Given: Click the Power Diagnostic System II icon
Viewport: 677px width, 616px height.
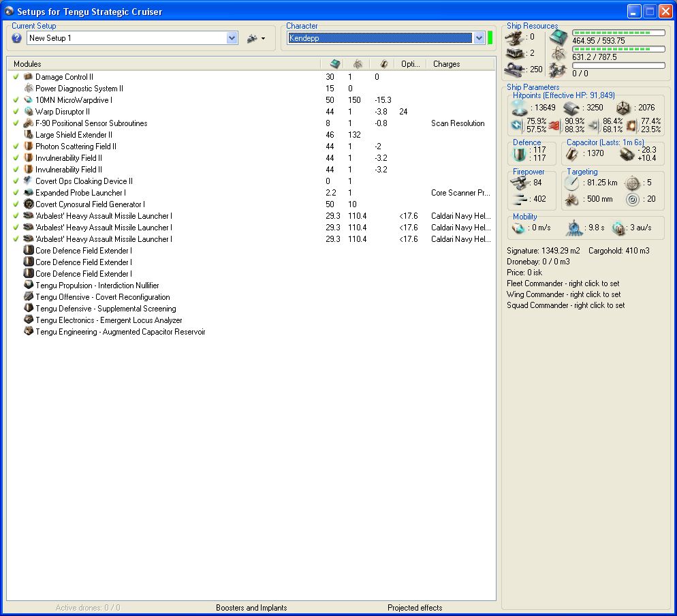Looking at the screenshot, I should (x=29, y=88).
